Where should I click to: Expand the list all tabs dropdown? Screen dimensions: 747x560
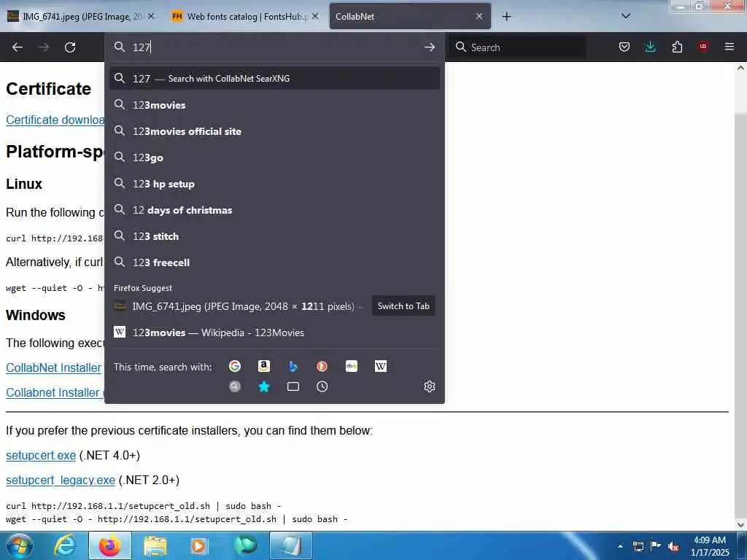tap(626, 16)
